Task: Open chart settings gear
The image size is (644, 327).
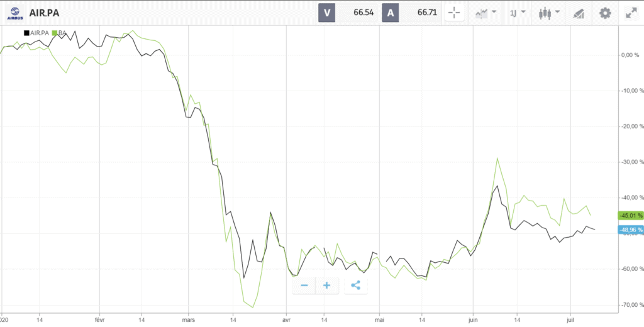Action: (605, 13)
